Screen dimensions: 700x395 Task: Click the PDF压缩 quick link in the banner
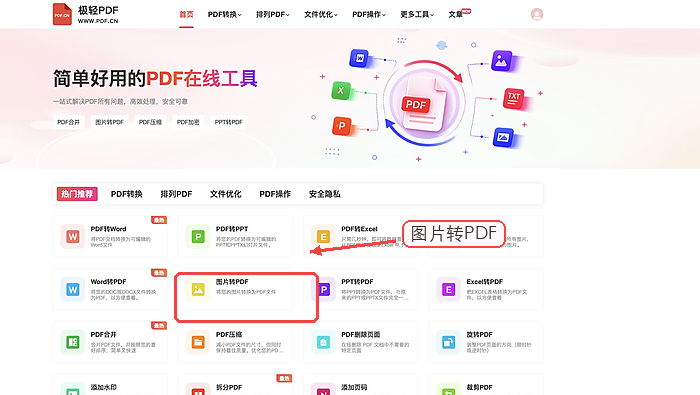point(150,122)
